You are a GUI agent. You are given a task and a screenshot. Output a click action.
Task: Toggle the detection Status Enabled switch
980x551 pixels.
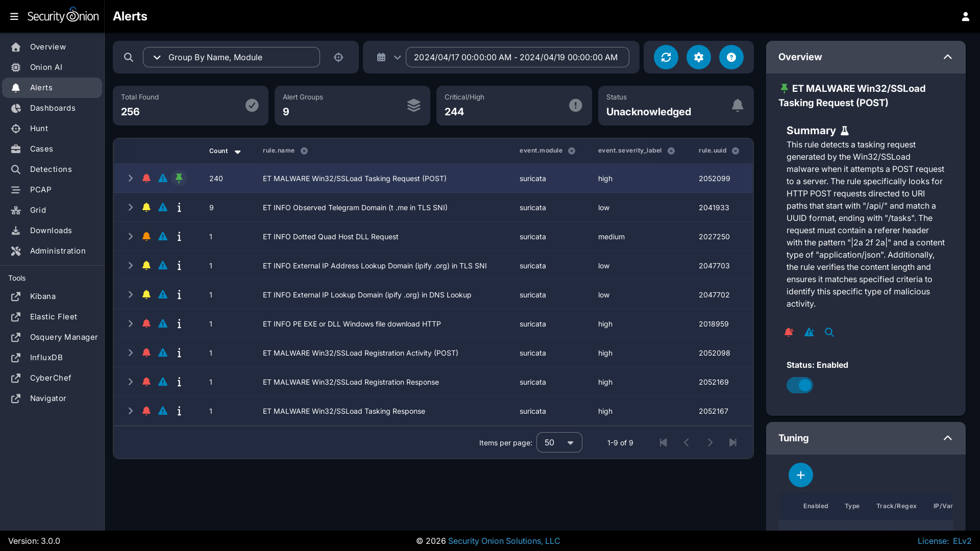(799, 385)
